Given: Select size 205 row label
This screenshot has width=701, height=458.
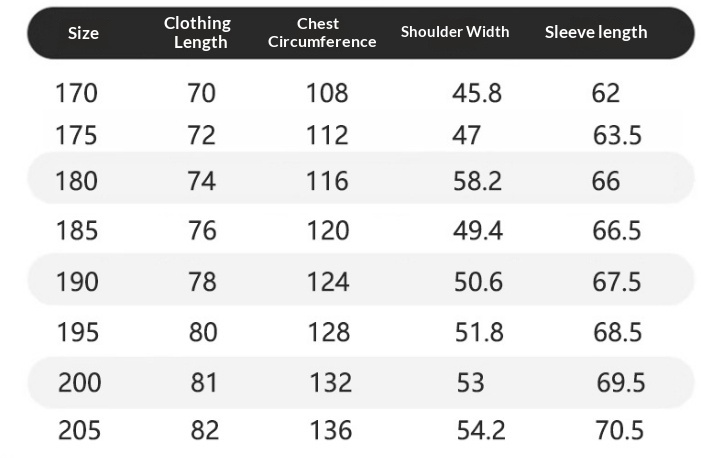Looking at the screenshot, I should [x=80, y=430].
